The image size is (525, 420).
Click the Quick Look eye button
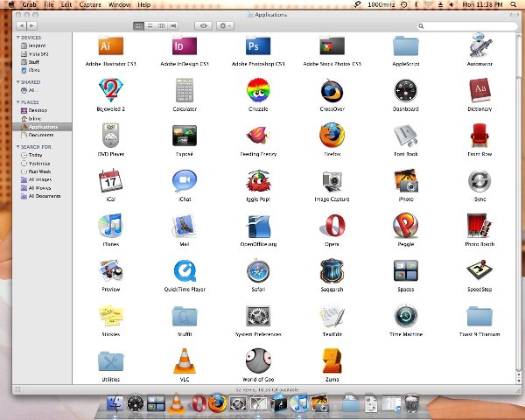203,25
